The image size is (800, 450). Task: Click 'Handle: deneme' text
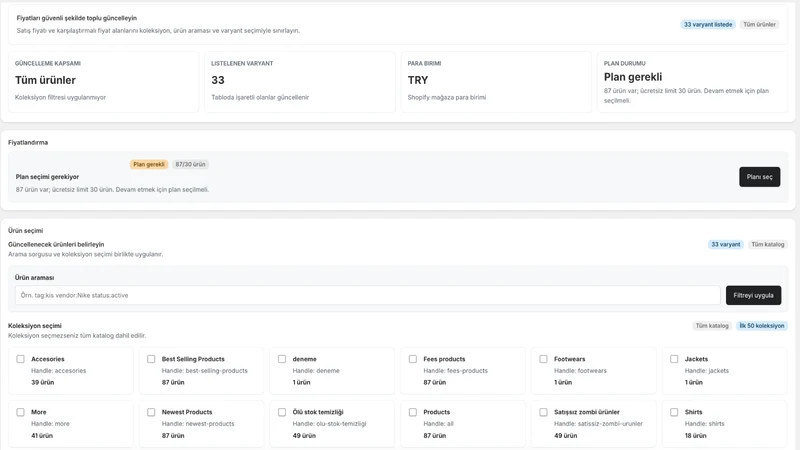pos(316,371)
